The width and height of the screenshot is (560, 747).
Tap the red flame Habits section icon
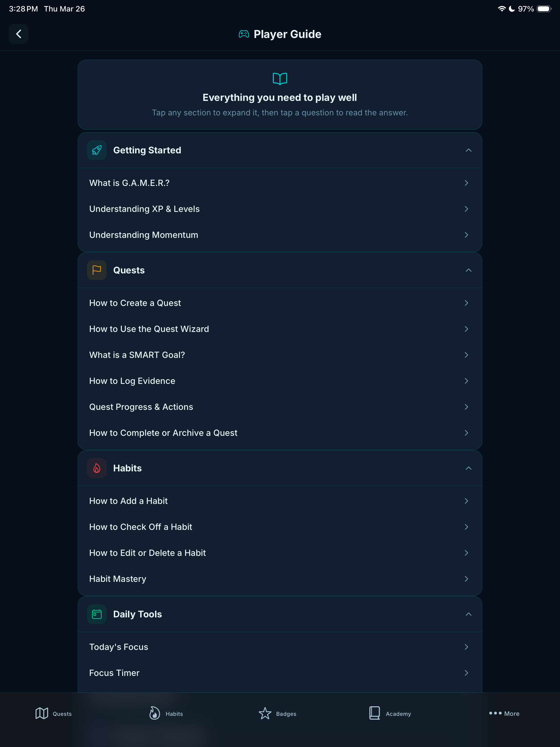click(97, 468)
